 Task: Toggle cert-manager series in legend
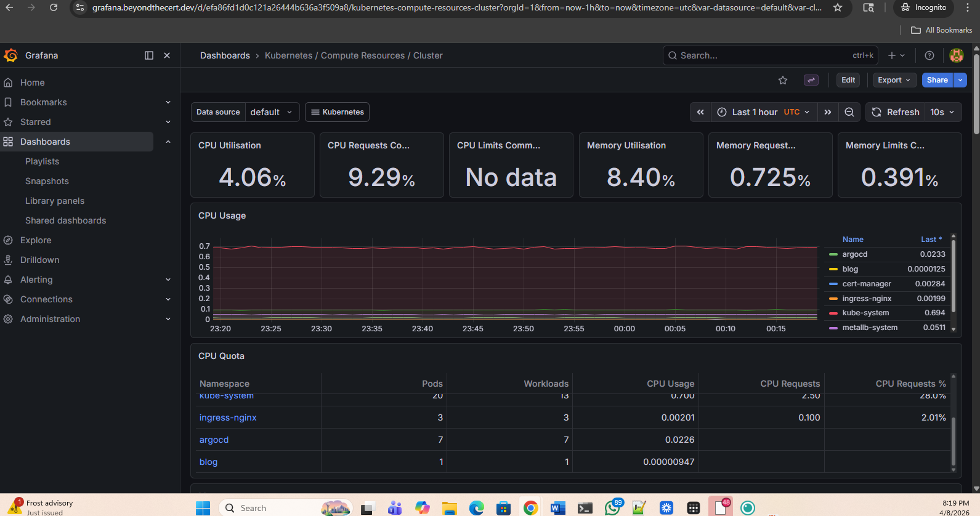coord(867,284)
